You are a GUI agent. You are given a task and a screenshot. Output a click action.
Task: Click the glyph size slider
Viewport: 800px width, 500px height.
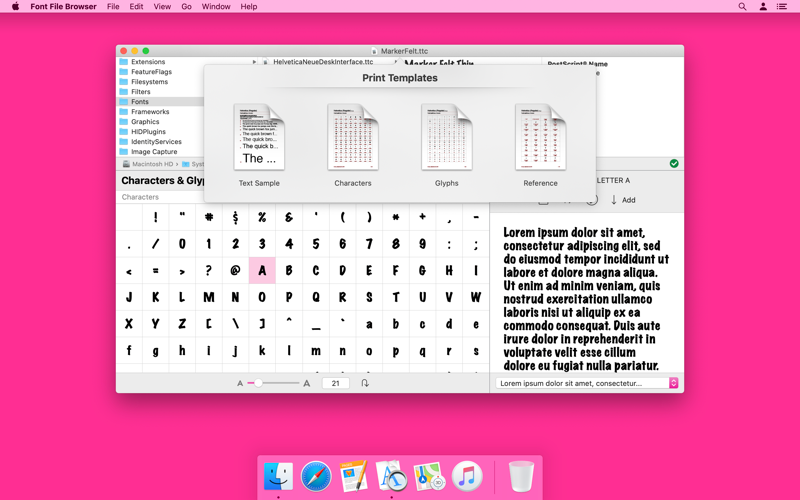point(273,383)
